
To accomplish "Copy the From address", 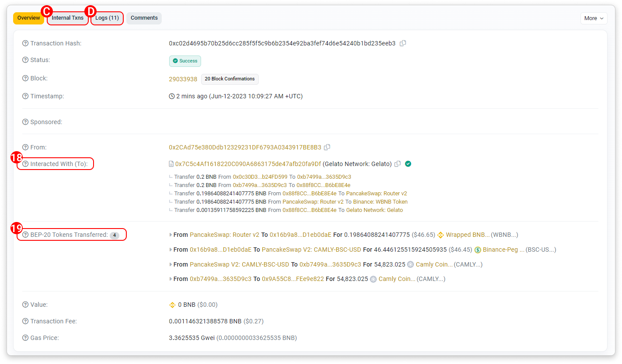I will [327, 147].
